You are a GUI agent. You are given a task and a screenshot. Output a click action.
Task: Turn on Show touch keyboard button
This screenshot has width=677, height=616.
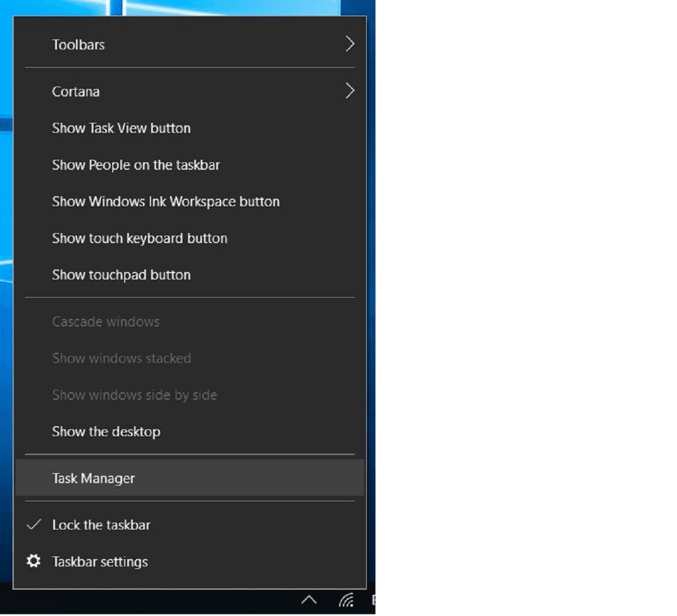[x=139, y=238]
